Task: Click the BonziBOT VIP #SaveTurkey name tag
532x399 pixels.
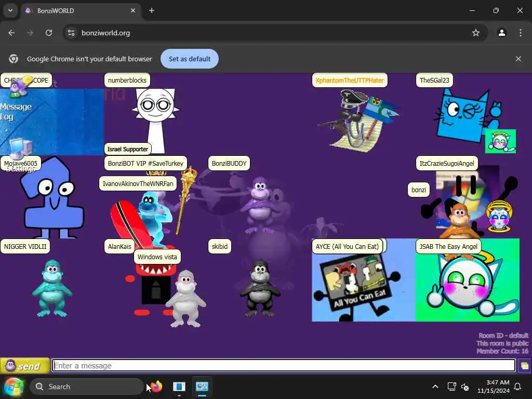Action: click(145, 163)
